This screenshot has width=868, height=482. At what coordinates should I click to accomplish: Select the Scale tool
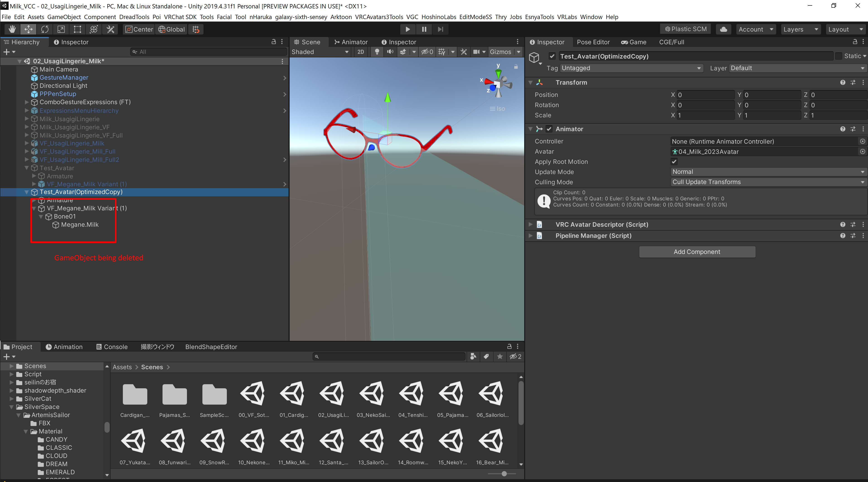tap(61, 29)
